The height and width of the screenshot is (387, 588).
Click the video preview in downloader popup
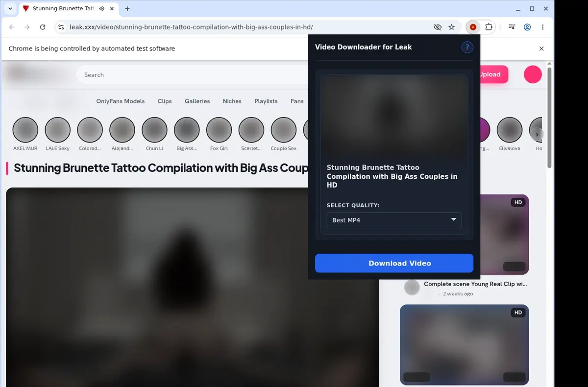[x=394, y=117]
